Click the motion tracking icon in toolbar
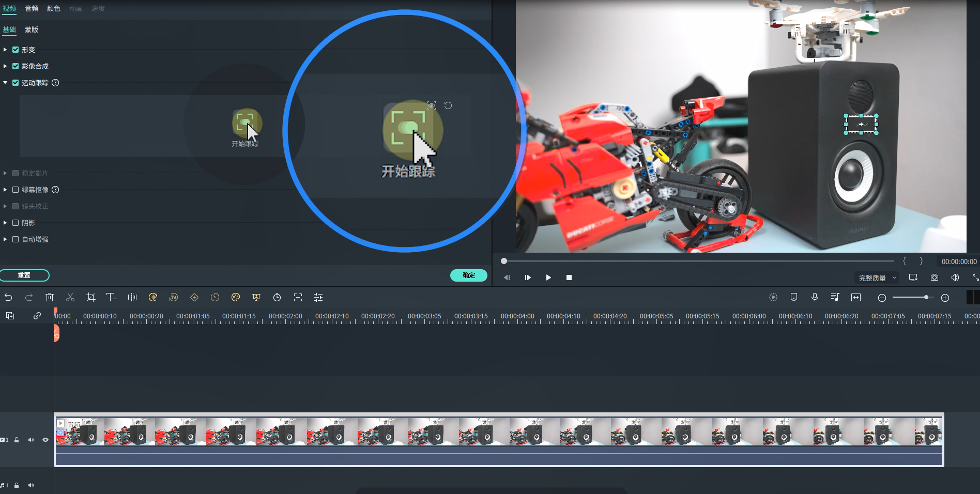Viewport: 980px width, 494px height. tap(298, 297)
